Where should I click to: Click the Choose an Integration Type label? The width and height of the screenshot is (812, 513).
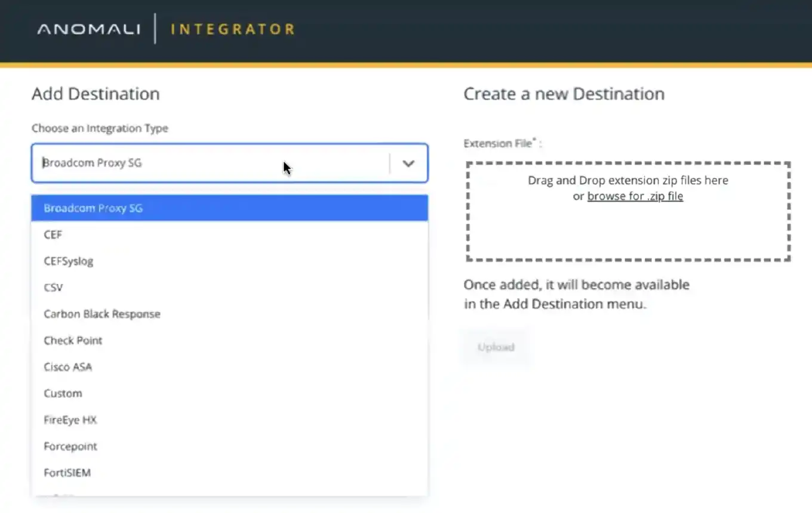pos(100,128)
